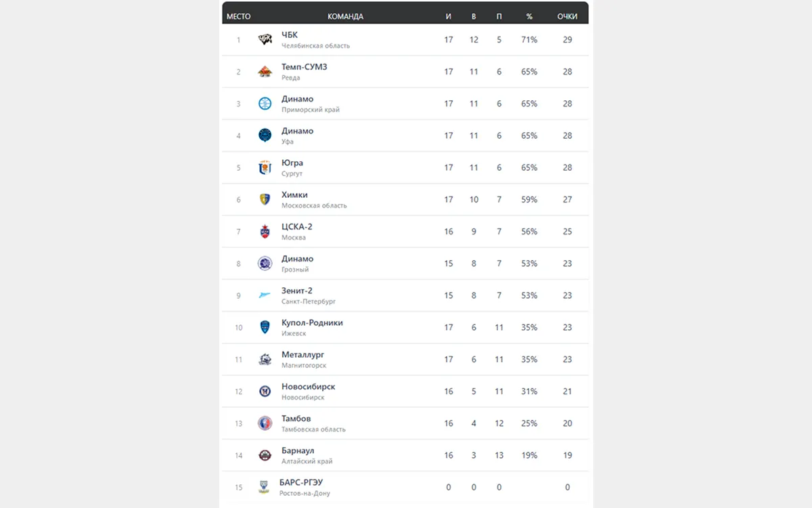The width and height of the screenshot is (812, 508).
Task: Click the Югра Сургут team logo
Action: coord(265,167)
